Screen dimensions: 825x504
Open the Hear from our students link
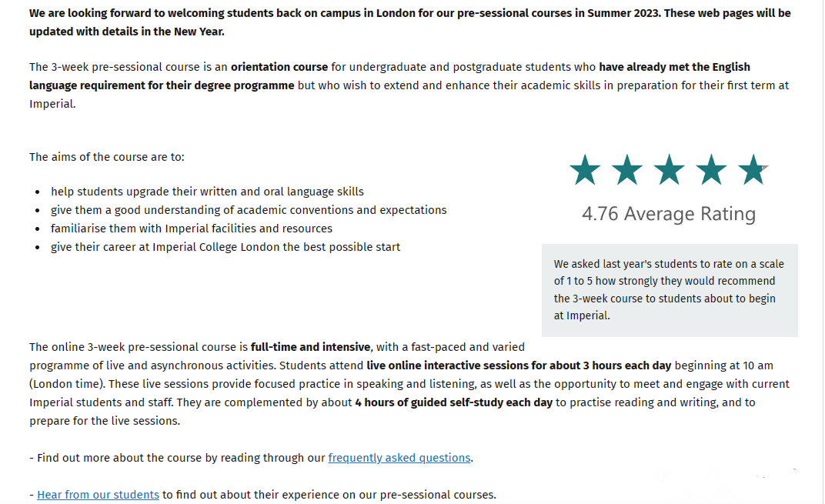pos(98,495)
